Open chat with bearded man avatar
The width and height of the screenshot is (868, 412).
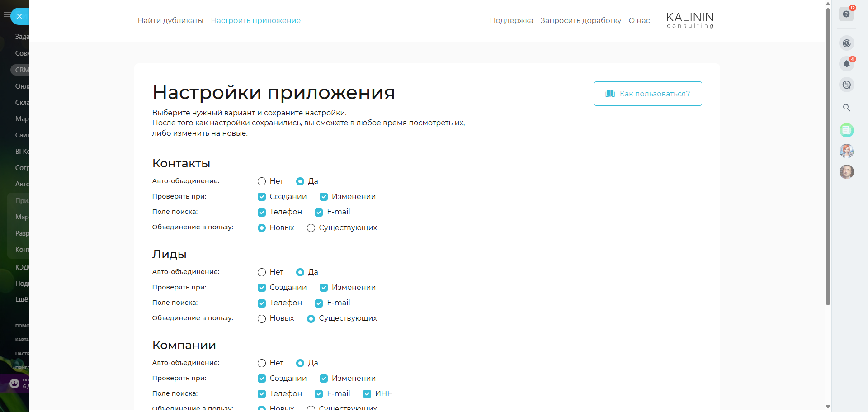[847, 172]
